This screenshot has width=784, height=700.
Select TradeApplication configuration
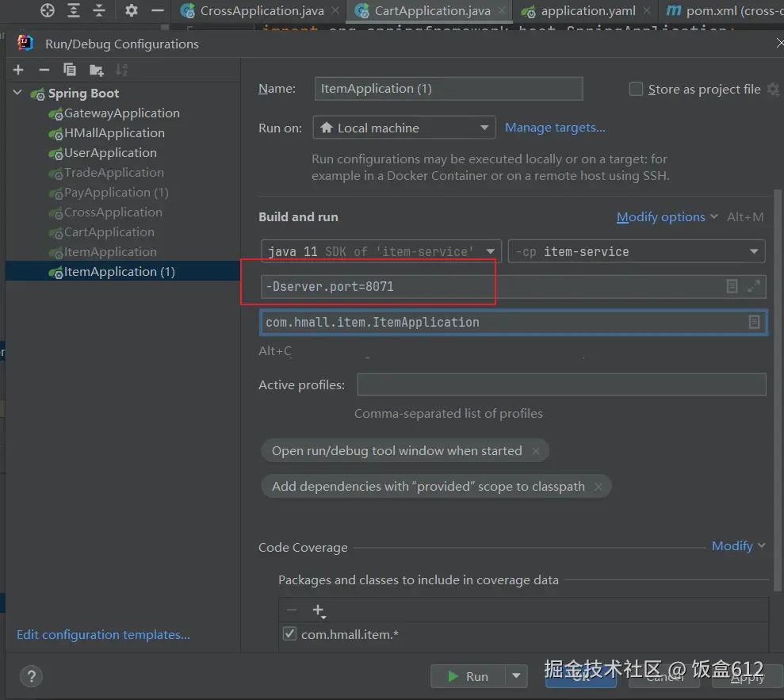[113, 173]
